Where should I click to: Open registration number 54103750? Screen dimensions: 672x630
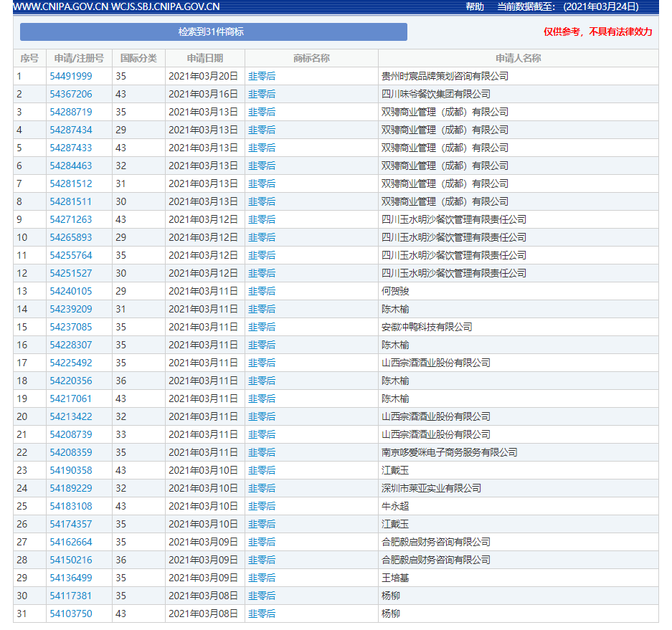71,614
